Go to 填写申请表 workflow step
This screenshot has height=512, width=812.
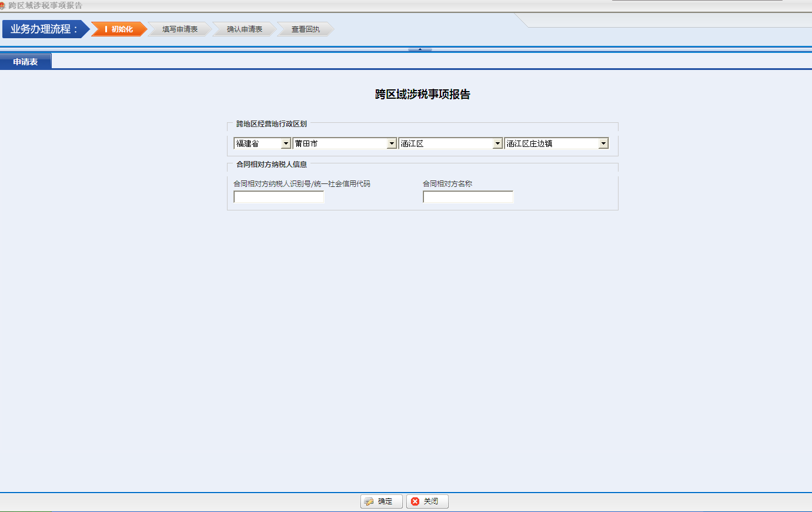(x=180, y=29)
